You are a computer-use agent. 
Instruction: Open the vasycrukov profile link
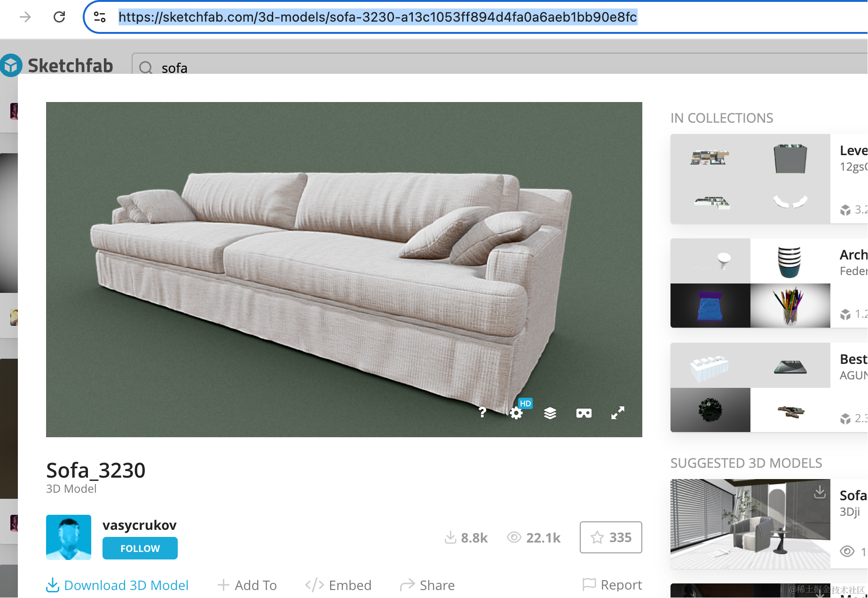click(x=140, y=525)
